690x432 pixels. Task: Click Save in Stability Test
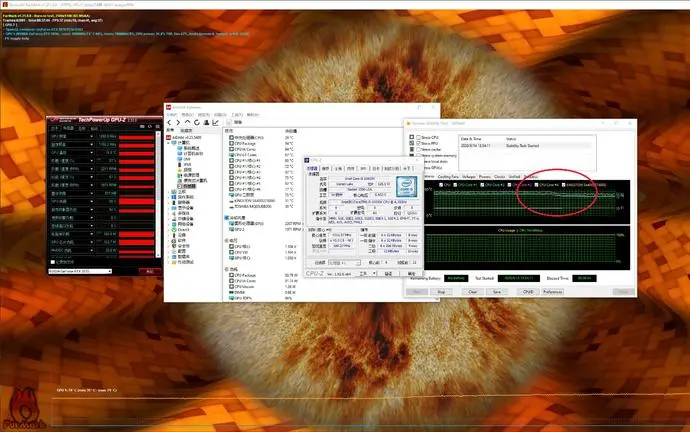(x=497, y=292)
